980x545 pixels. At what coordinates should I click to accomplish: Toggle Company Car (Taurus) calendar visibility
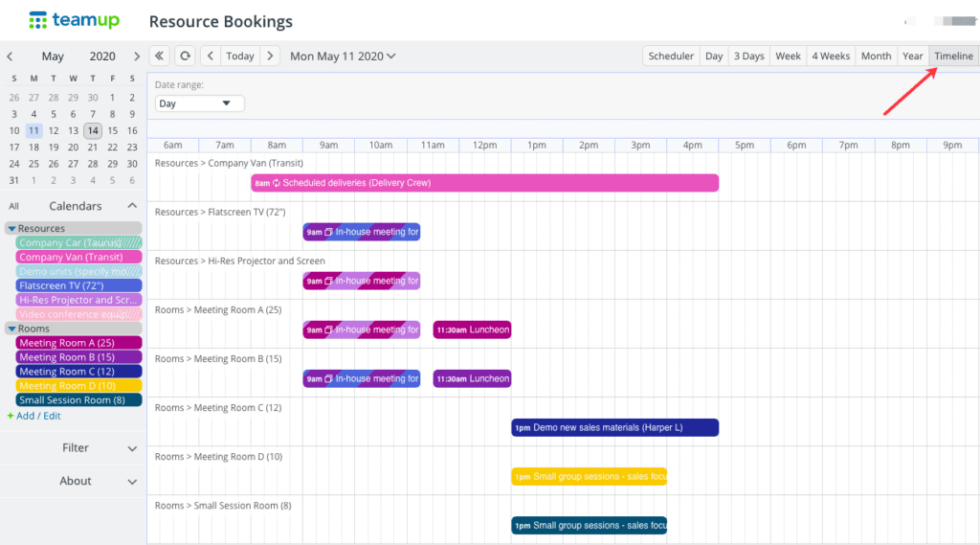tap(78, 242)
